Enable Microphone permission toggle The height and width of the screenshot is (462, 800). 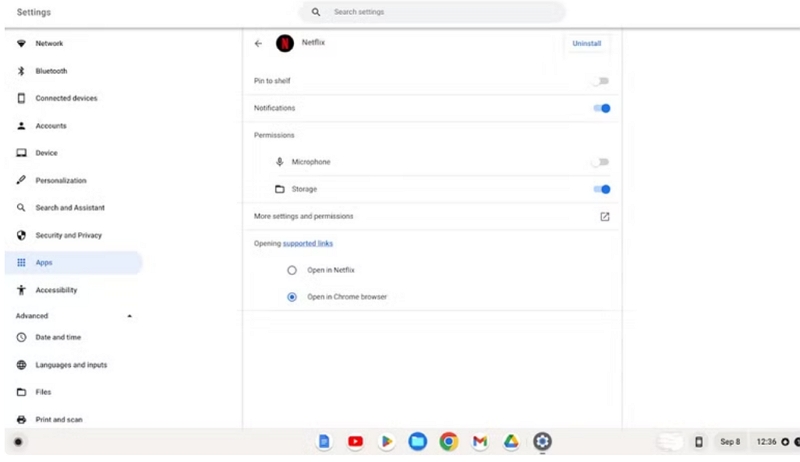tap(601, 162)
